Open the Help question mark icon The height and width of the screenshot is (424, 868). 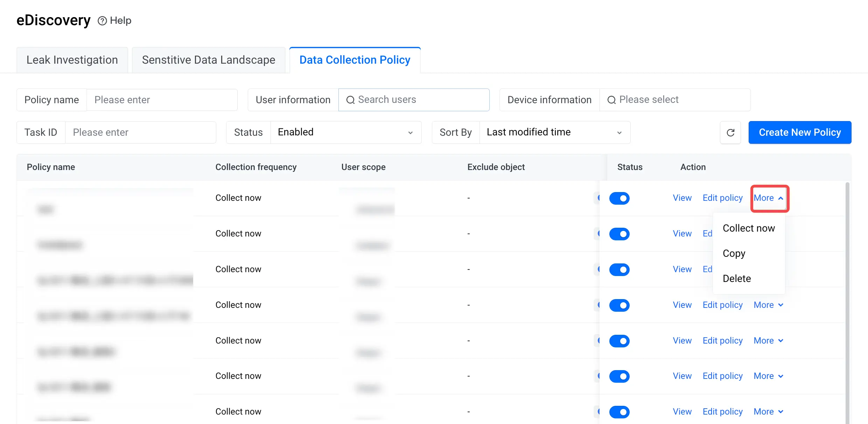click(102, 21)
